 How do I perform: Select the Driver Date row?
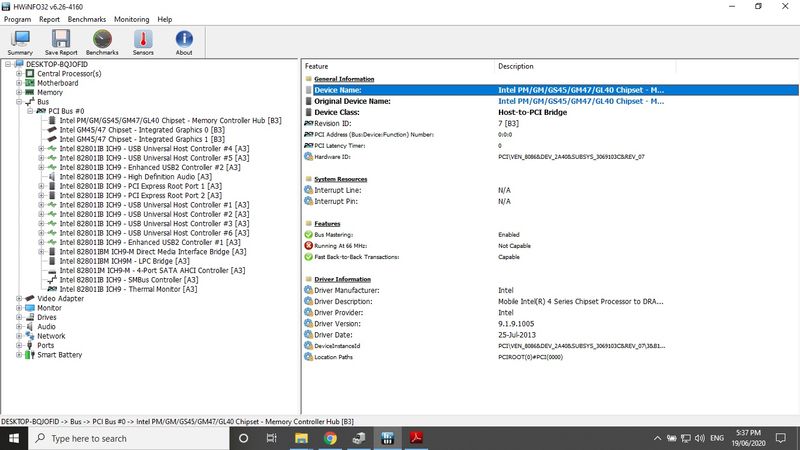(x=551, y=335)
